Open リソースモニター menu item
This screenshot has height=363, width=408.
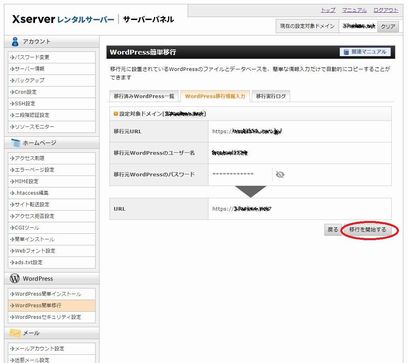tap(52, 127)
